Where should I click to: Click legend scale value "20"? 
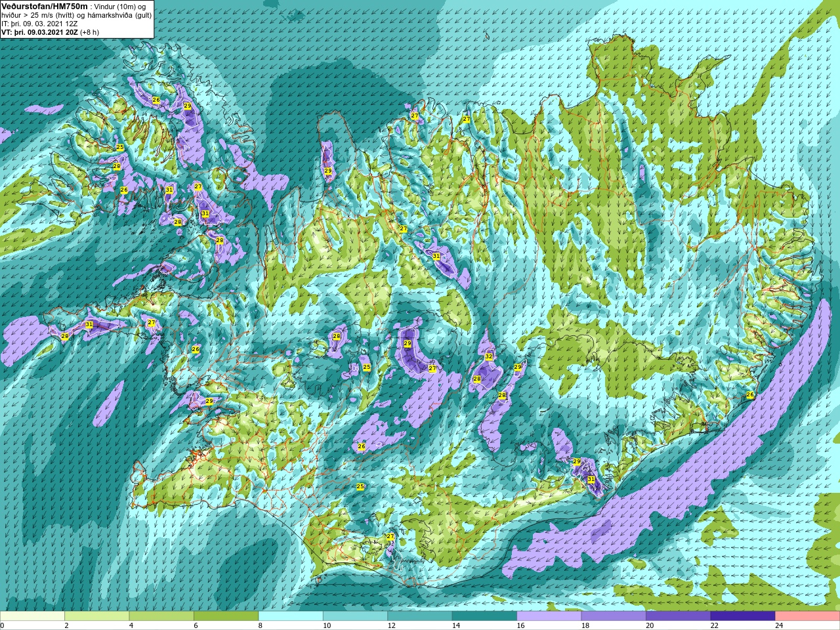click(x=650, y=625)
